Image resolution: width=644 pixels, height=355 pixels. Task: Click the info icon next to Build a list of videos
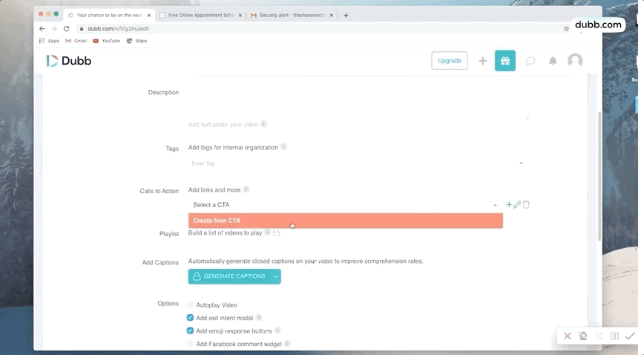[267, 232]
